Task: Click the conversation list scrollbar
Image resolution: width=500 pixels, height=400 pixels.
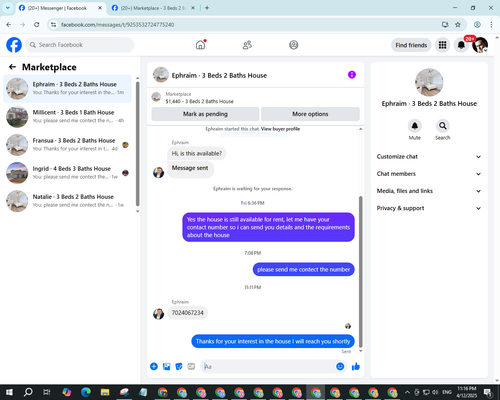Action: [x=137, y=143]
